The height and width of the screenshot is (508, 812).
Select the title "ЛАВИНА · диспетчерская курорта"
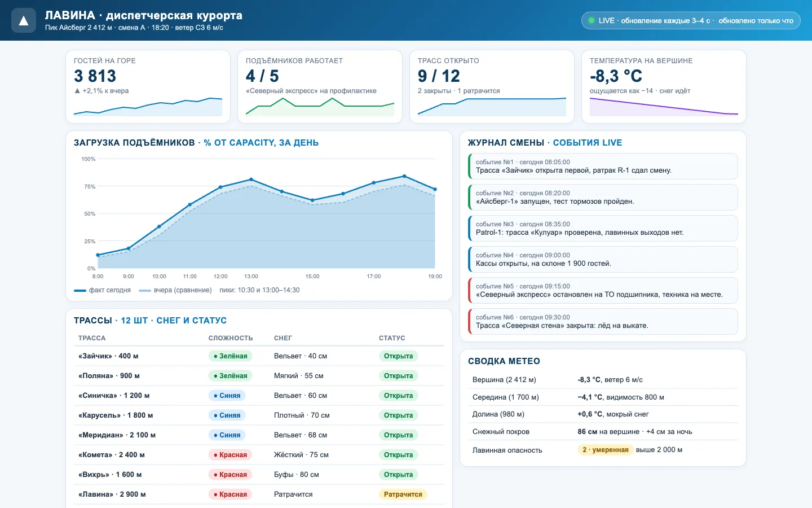click(x=144, y=15)
